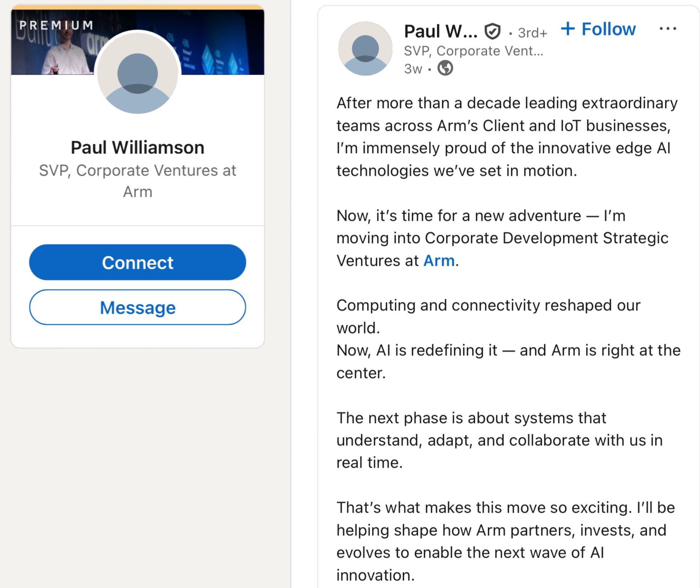Open the blue Arm company link
Image resolution: width=700 pixels, height=588 pixels.
pyautogui.click(x=439, y=261)
